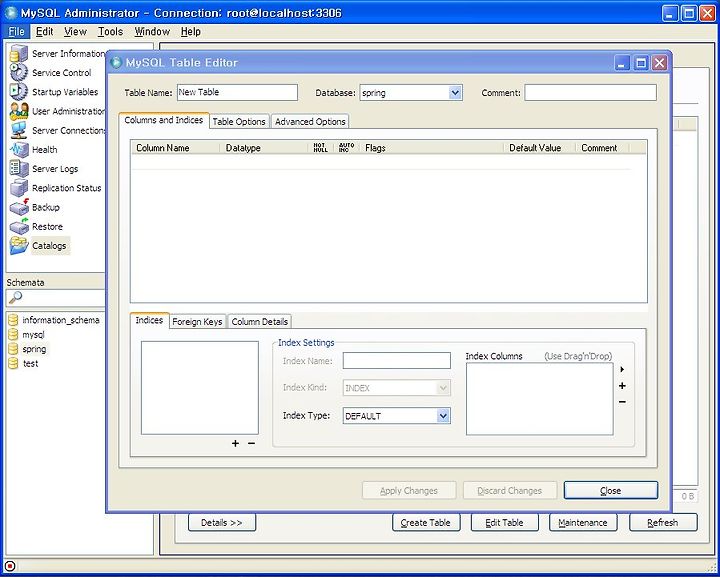Viewport: 720px width, 577px height.
Task: Open the Tools menu
Action: pyautogui.click(x=110, y=32)
